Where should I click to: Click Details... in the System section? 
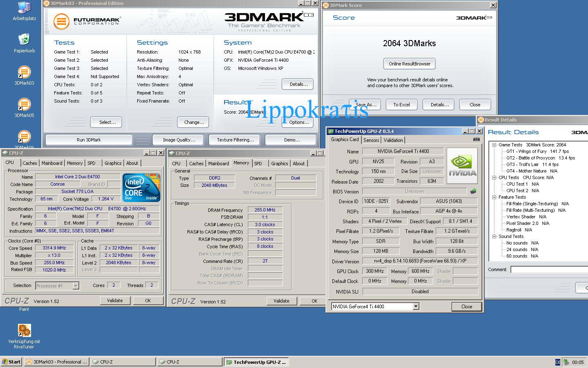pyautogui.click(x=298, y=84)
